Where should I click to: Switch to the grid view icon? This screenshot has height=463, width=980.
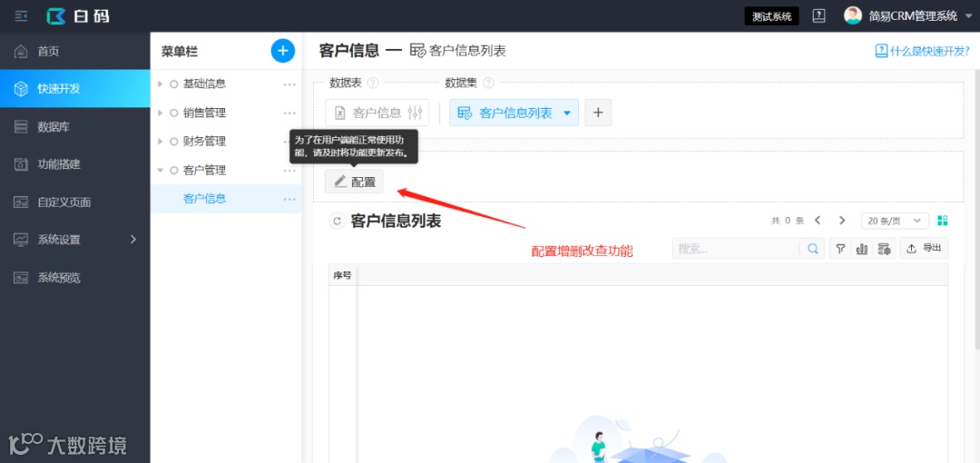tap(943, 221)
